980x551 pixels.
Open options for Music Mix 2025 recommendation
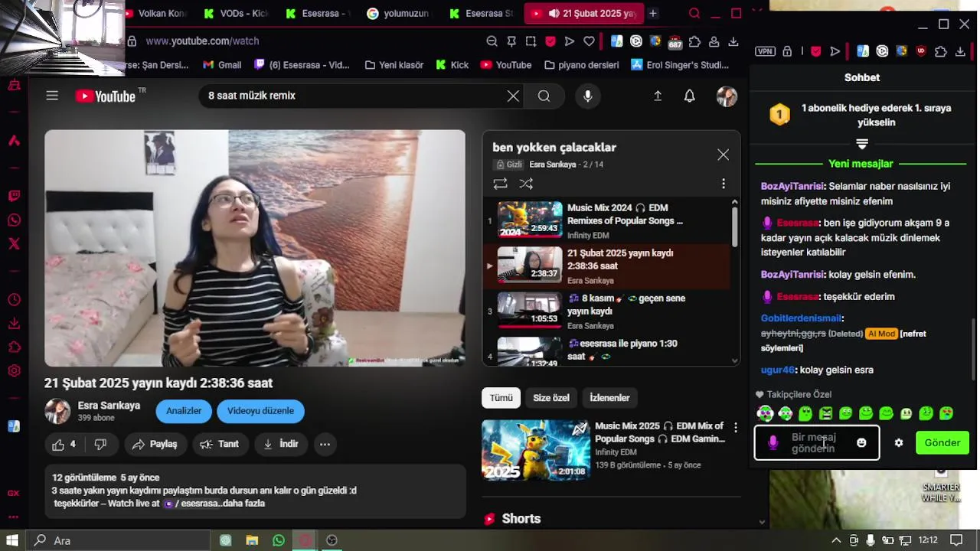[x=735, y=428]
